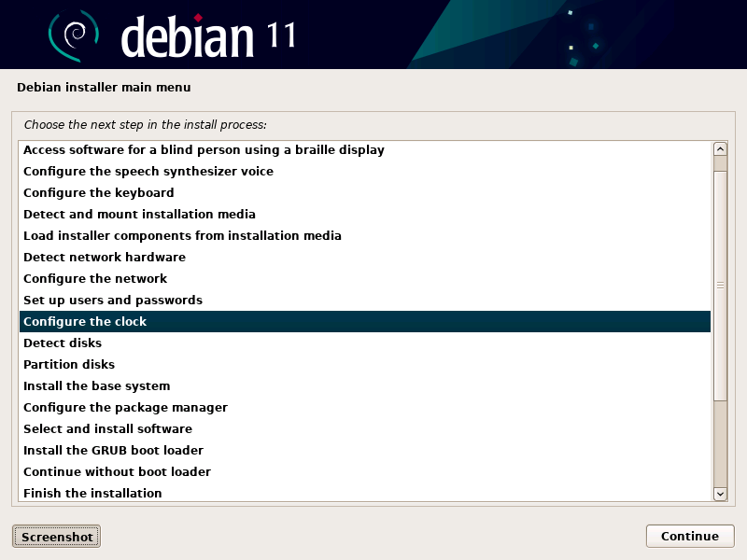The height and width of the screenshot is (560, 747).
Task: Select 'Install the GRUB boot loader'
Action: (x=365, y=450)
